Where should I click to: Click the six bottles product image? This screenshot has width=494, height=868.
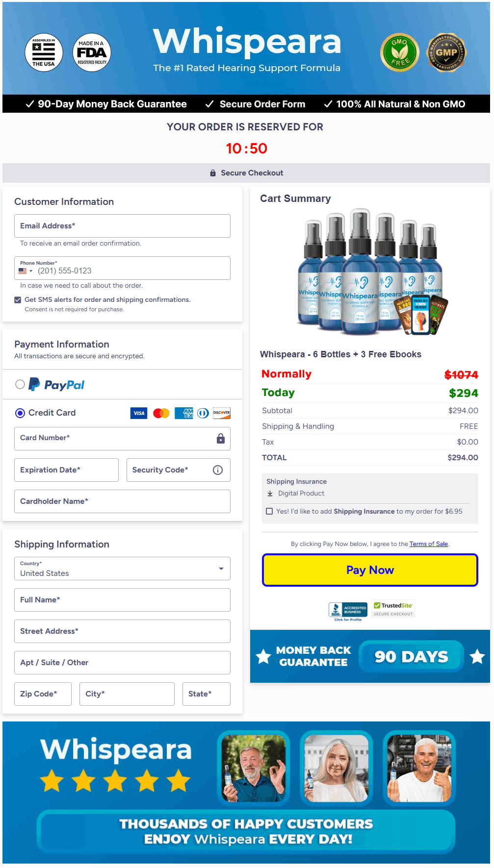(370, 273)
